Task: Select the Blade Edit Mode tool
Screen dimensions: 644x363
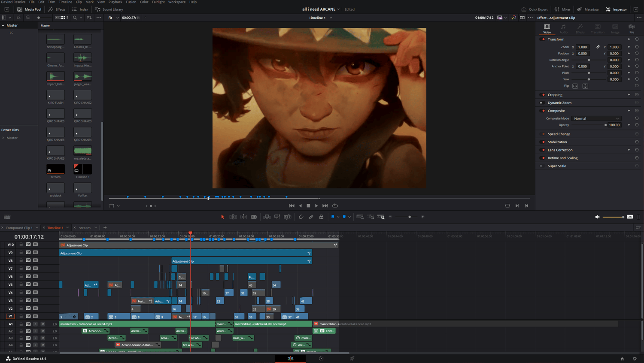Action: coord(254,217)
